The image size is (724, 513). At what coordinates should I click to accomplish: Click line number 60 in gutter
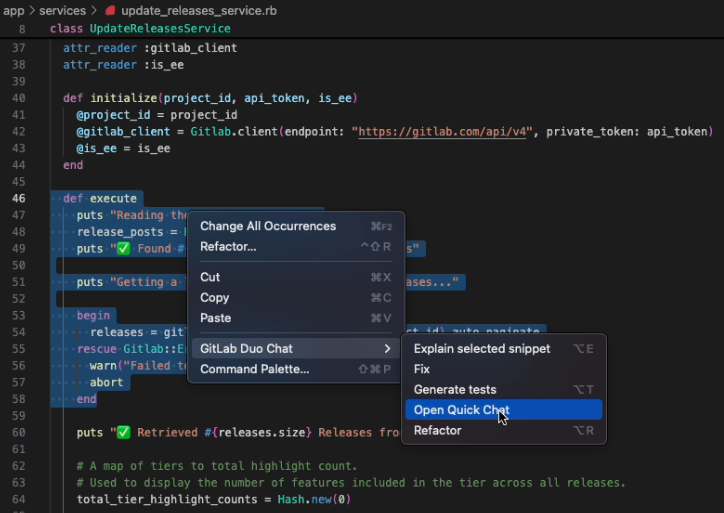click(19, 432)
